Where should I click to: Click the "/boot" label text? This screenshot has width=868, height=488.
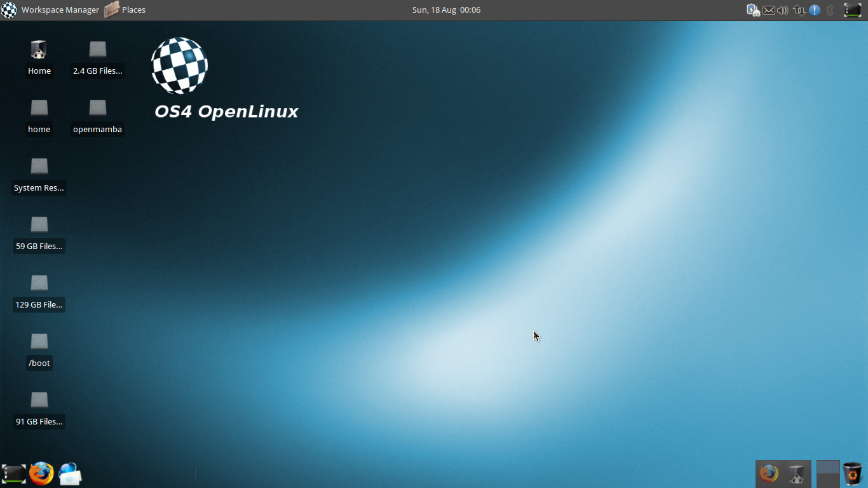click(x=39, y=363)
